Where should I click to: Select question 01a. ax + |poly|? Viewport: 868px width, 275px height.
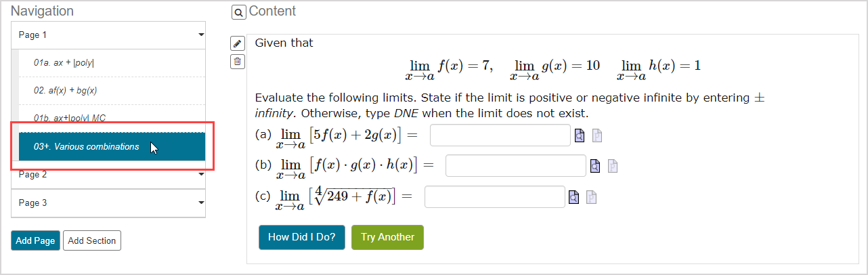pyautogui.click(x=64, y=62)
